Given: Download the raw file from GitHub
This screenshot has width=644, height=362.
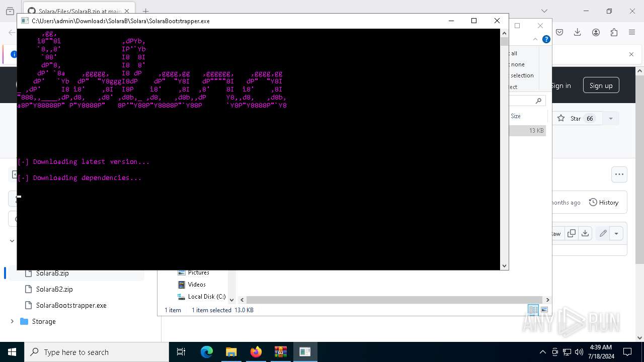Looking at the screenshot, I should 585,233.
